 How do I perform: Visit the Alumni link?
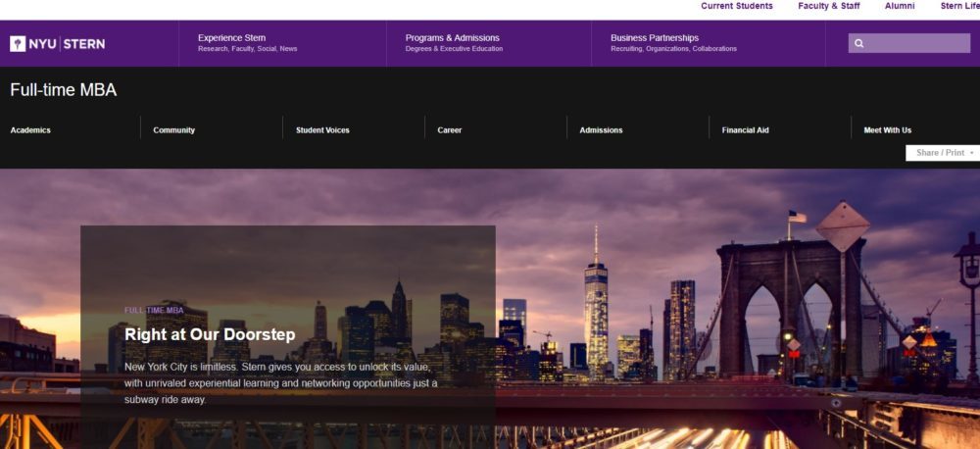[x=900, y=6]
